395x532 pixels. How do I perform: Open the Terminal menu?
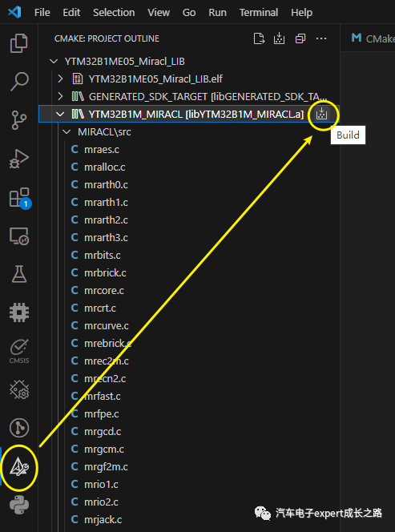(x=259, y=13)
